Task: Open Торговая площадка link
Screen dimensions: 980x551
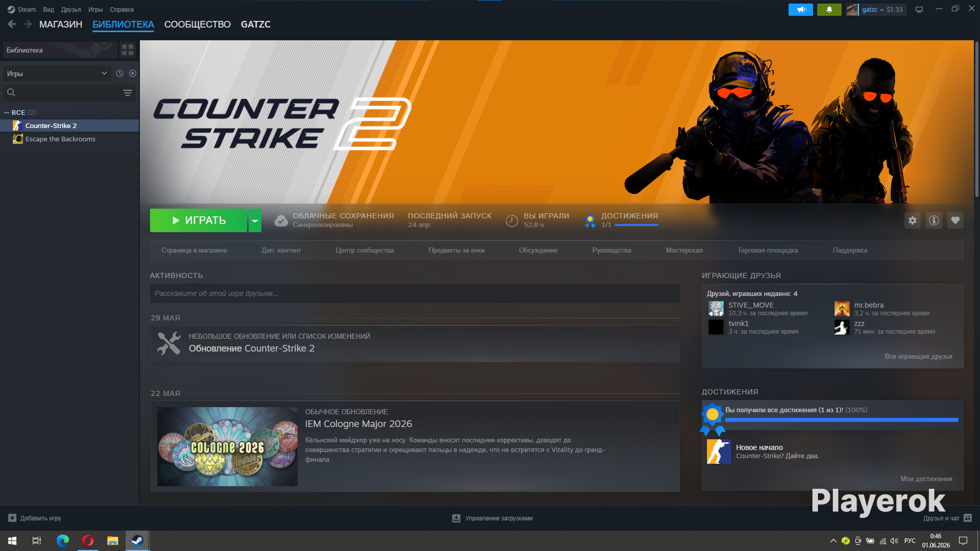Action: click(x=768, y=250)
